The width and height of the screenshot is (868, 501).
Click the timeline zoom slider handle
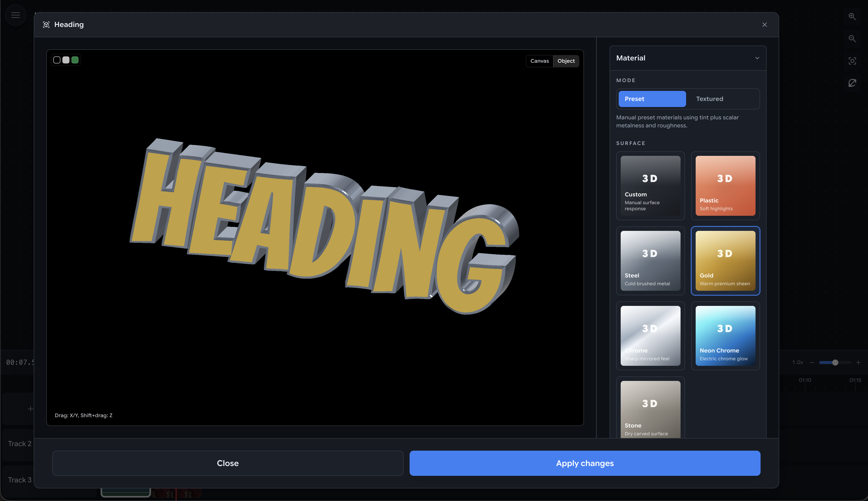point(835,362)
